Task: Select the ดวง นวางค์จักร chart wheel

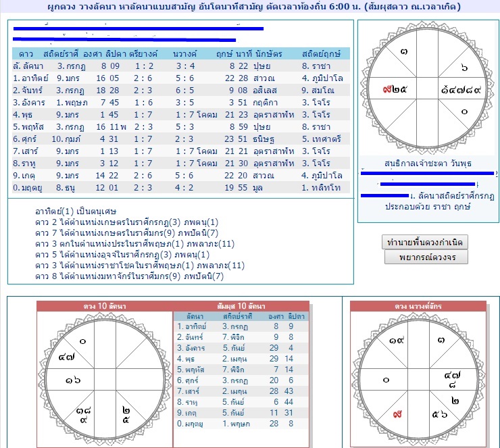Action: point(418,379)
